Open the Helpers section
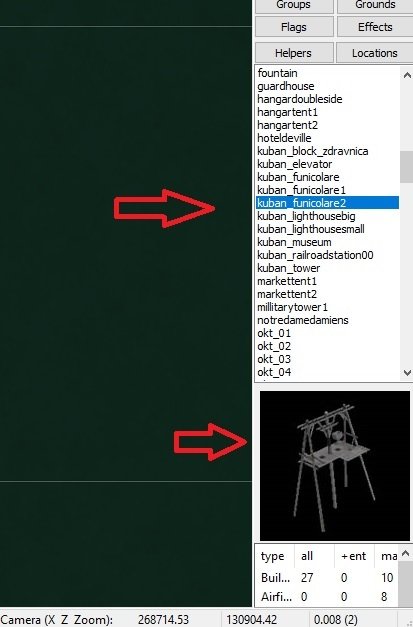 [294, 53]
